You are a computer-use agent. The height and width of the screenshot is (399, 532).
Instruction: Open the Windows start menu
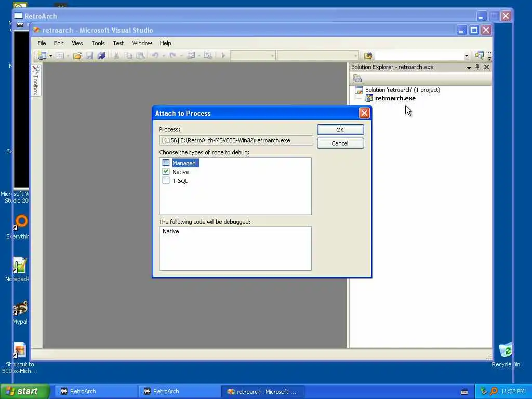tap(24, 391)
